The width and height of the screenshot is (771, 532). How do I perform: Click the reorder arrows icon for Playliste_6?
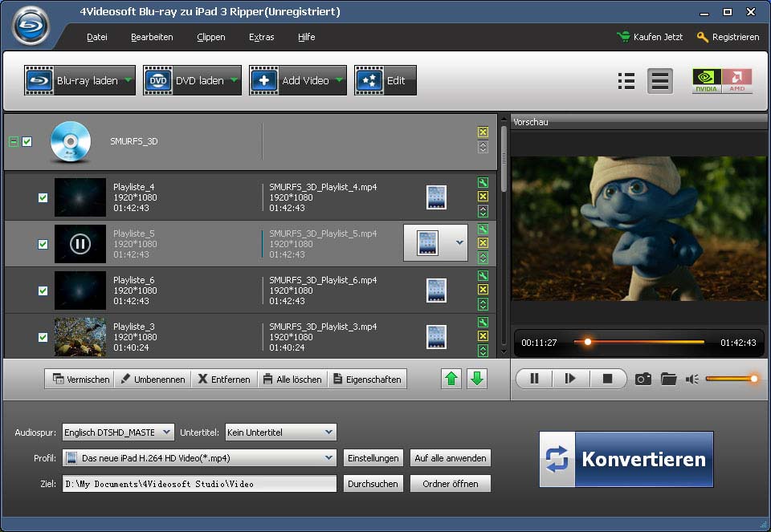click(x=483, y=305)
